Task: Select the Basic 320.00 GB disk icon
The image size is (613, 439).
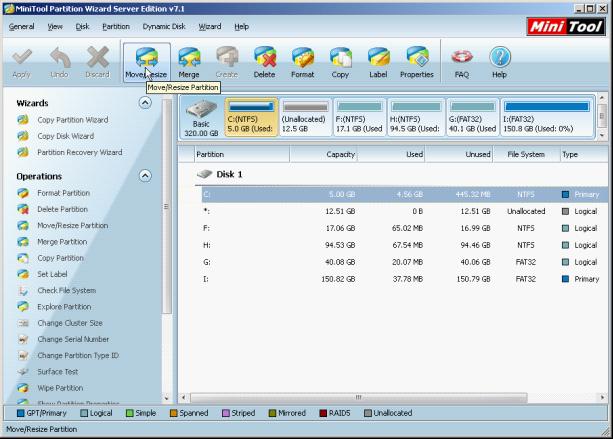Action: (x=201, y=118)
